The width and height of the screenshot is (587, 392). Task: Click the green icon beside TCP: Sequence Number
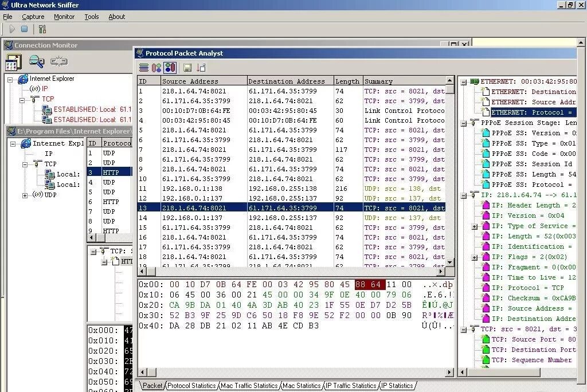click(x=486, y=360)
